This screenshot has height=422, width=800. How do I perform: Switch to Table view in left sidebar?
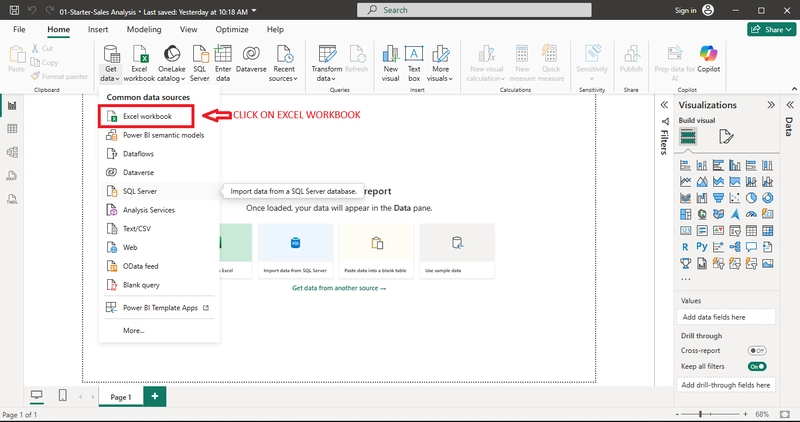coord(12,129)
